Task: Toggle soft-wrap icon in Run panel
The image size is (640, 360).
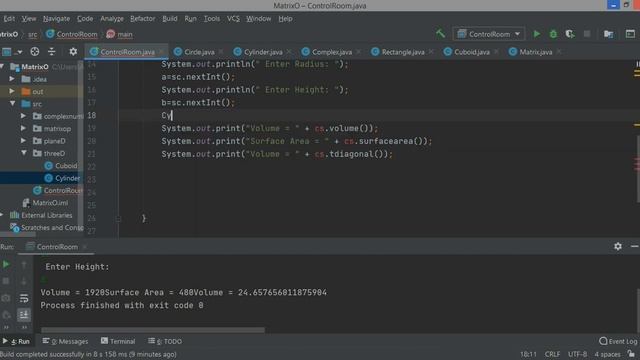Action: [24, 298]
